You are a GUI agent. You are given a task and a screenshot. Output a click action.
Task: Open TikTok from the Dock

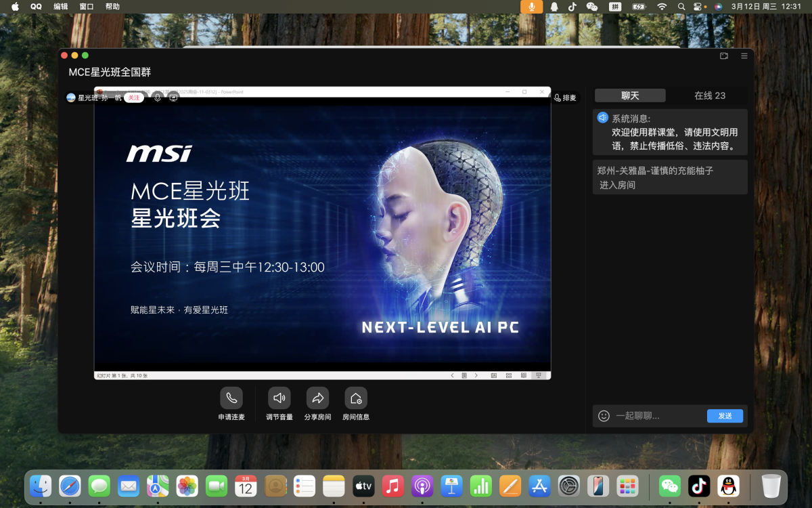(699, 486)
